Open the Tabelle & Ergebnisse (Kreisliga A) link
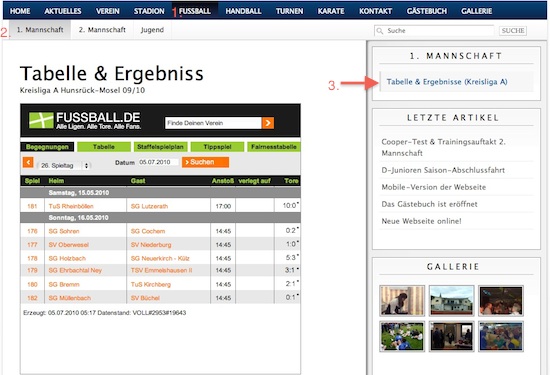 [x=447, y=82]
